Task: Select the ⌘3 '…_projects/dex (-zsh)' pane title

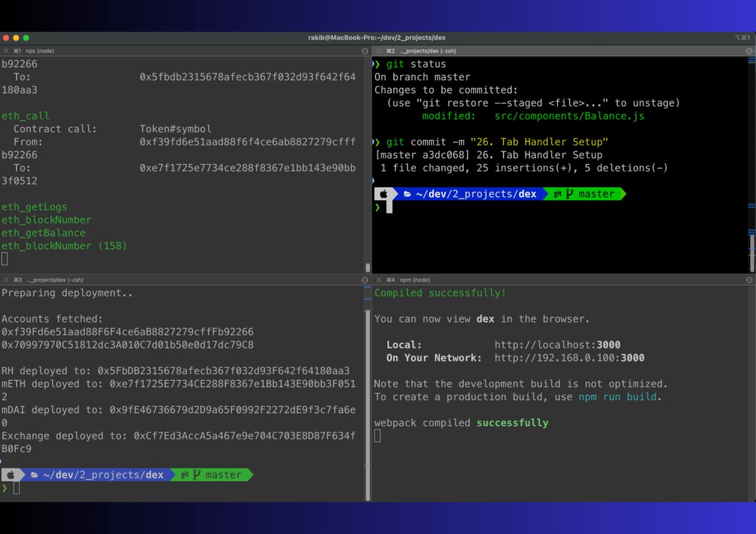Action: click(x=55, y=280)
